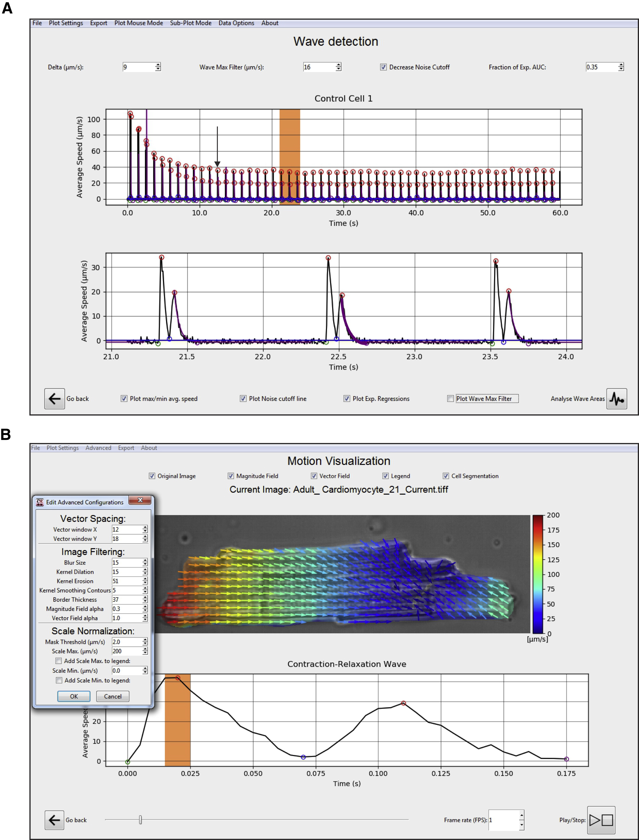This screenshot has width=639, height=840.
Task: Click the Edit Advanced Configurations title icon
Action: tap(40, 502)
